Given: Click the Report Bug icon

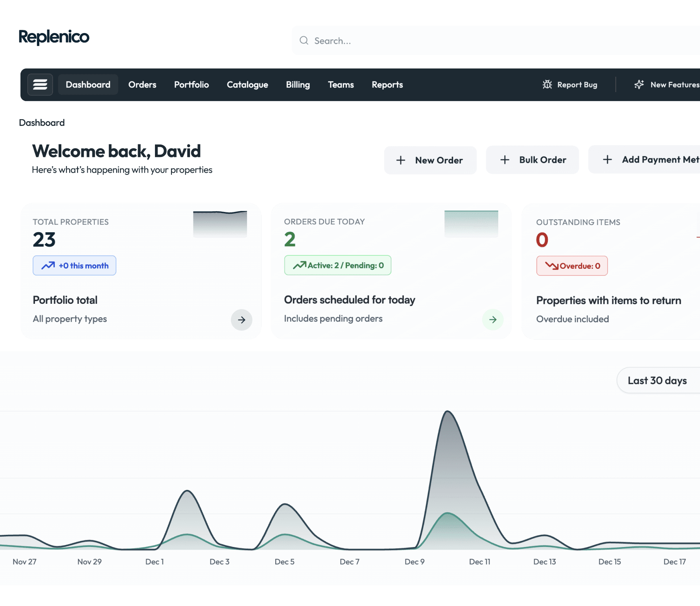Looking at the screenshot, I should (547, 85).
